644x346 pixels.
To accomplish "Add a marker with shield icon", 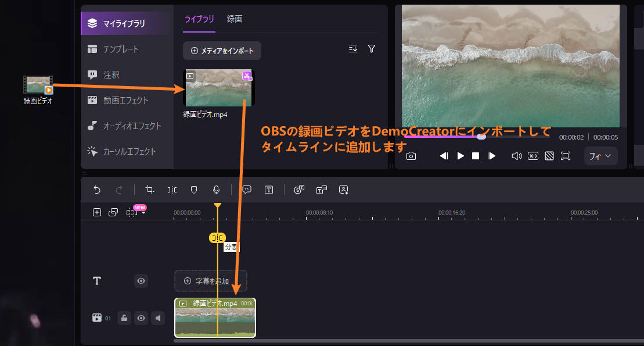I will 194,190.
